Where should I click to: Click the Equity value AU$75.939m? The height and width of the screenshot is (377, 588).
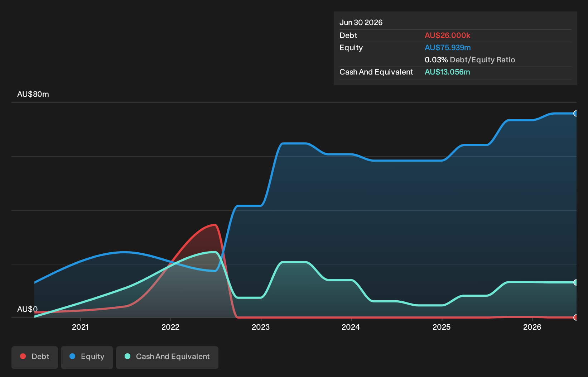[448, 48]
